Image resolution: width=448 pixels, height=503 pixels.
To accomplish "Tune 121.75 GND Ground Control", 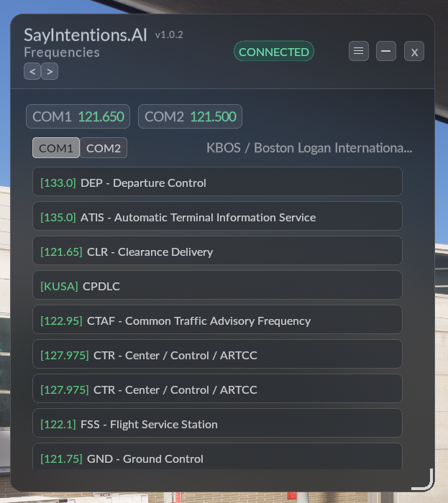I will point(217,457).
